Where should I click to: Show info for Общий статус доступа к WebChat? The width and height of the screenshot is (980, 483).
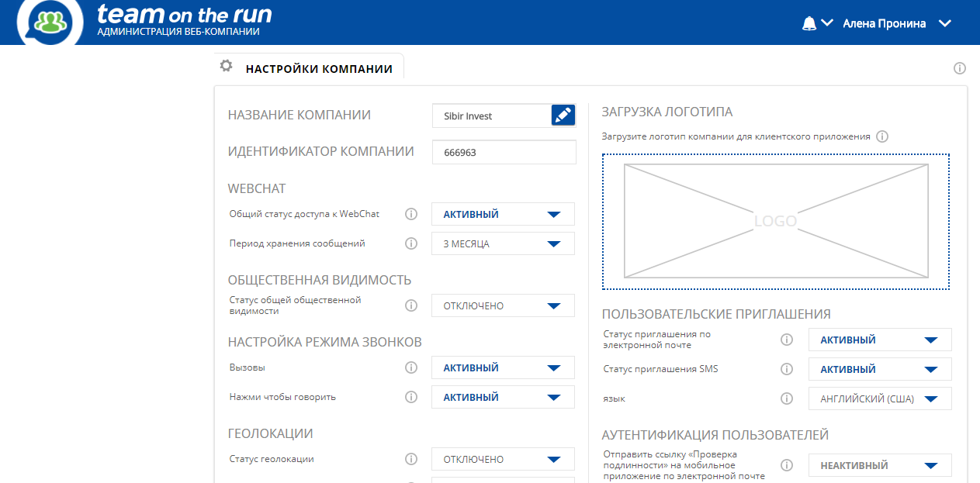coord(411,214)
